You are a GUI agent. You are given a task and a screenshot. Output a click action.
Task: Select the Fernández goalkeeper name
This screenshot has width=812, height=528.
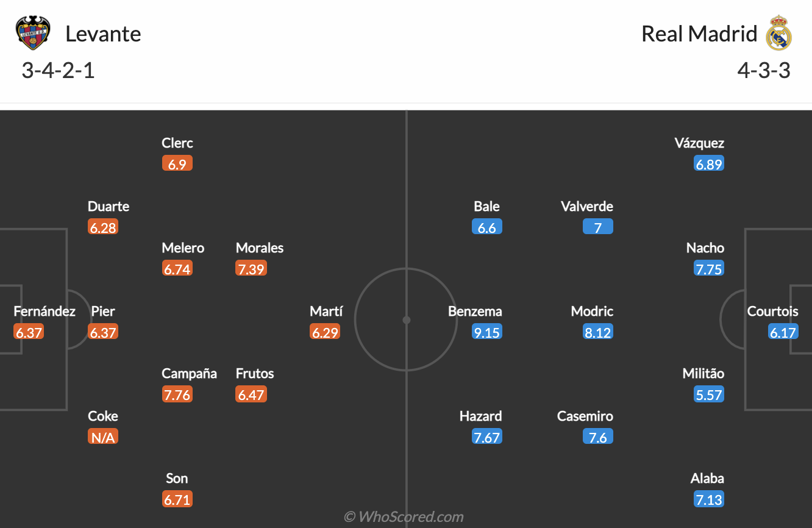click(x=45, y=312)
